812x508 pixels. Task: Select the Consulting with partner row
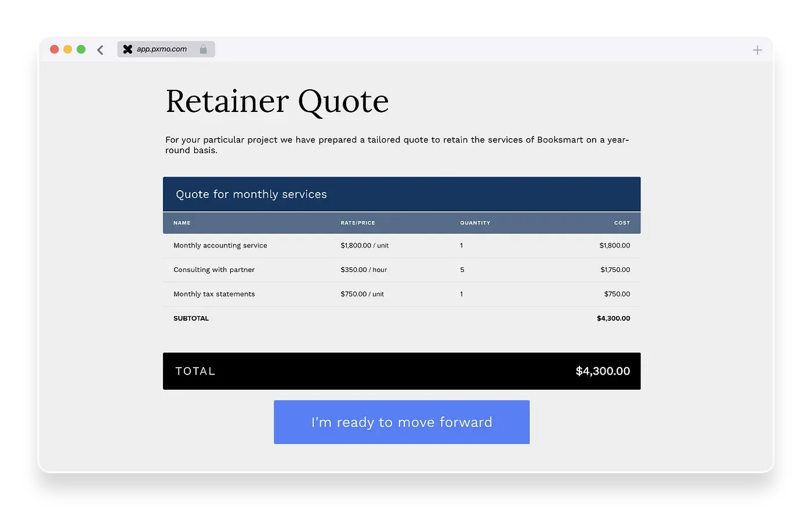[401, 270]
